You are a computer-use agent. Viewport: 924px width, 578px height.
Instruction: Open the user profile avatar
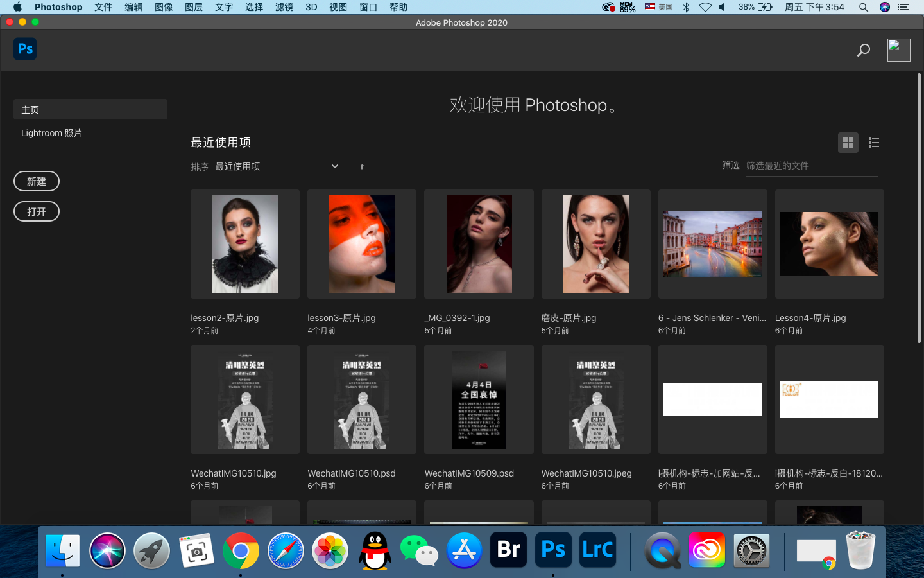[x=898, y=50]
